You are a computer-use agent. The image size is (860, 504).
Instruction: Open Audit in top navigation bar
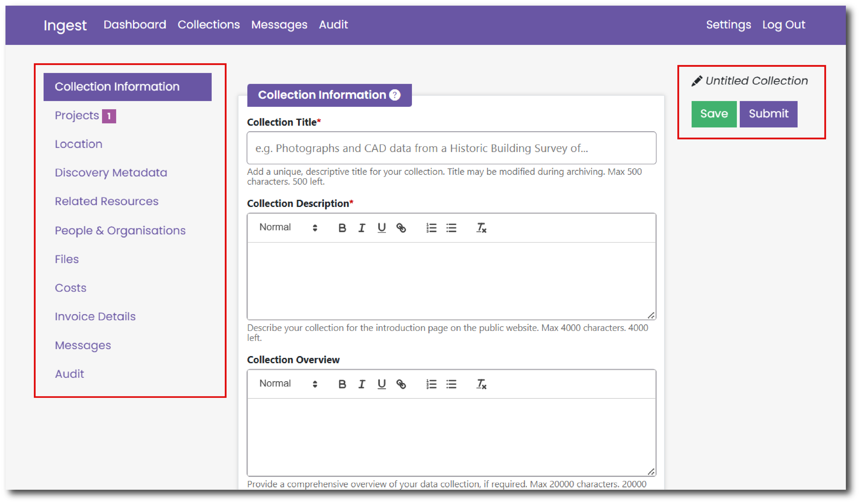[333, 25]
